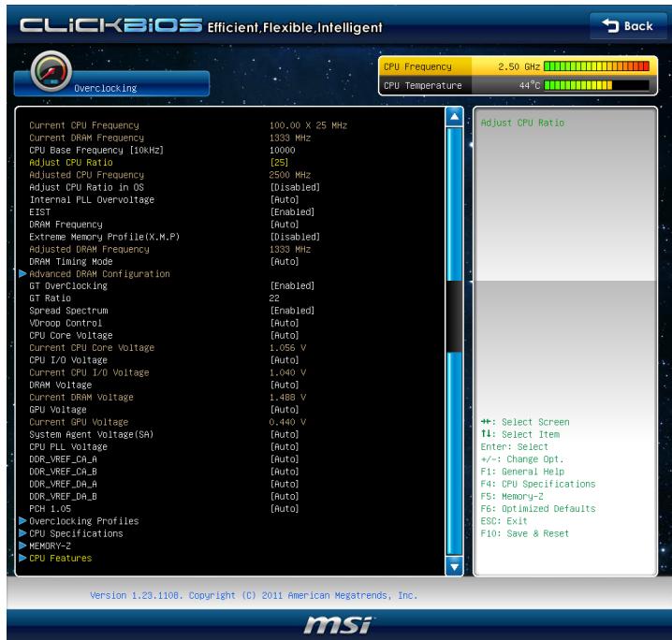Open CPU Core Voltage option
This screenshot has width=672, height=640.
click(285, 335)
